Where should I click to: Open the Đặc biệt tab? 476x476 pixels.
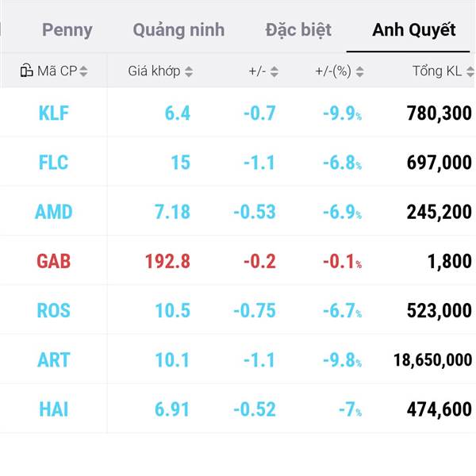298,30
